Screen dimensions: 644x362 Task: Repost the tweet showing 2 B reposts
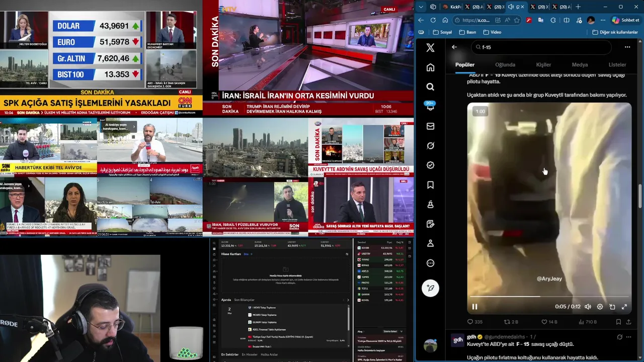point(511,322)
